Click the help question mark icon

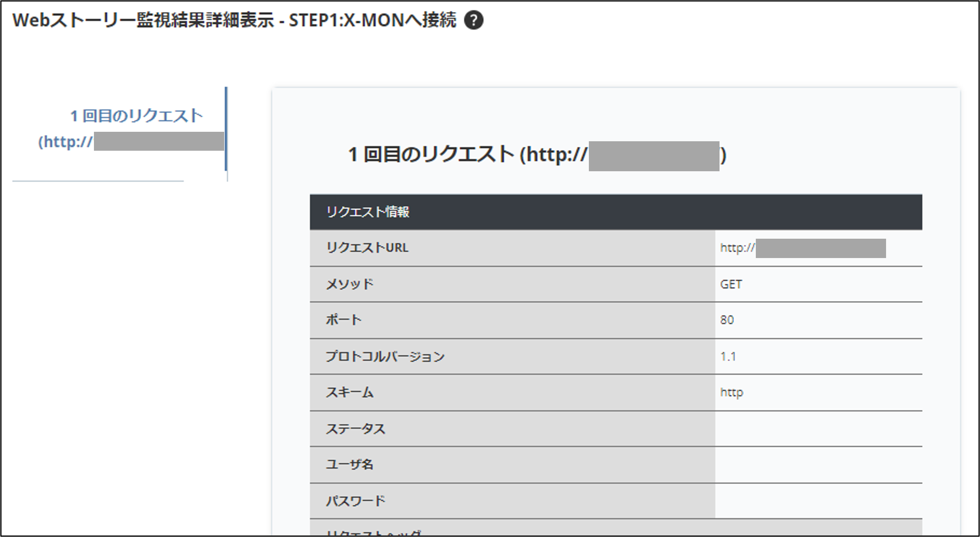(474, 20)
